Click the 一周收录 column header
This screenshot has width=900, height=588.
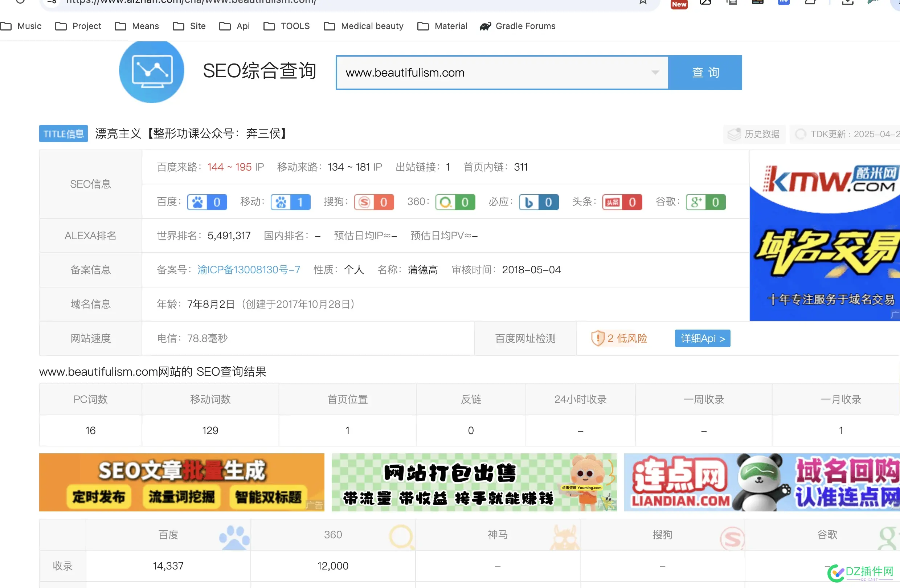click(x=704, y=399)
